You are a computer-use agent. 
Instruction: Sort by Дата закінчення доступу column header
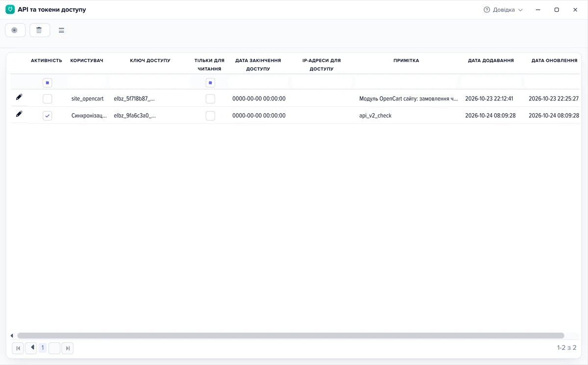(258, 65)
